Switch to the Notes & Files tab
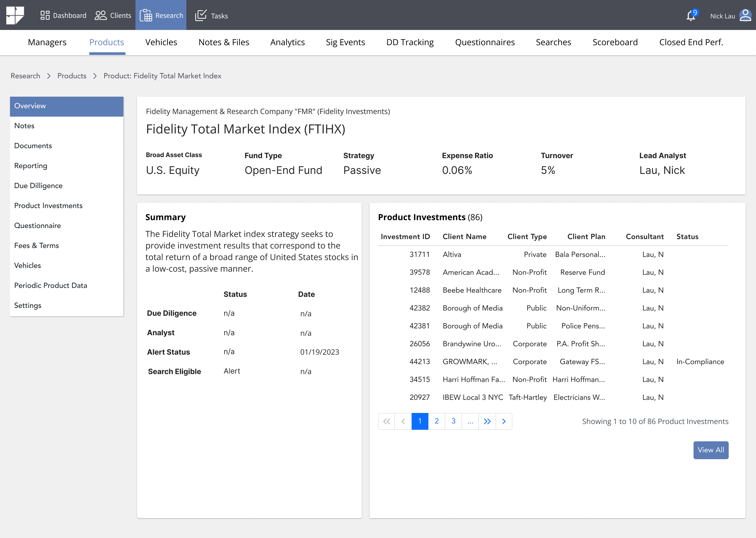Image resolution: width=756 pixels, height=538 pixels. 224,42
